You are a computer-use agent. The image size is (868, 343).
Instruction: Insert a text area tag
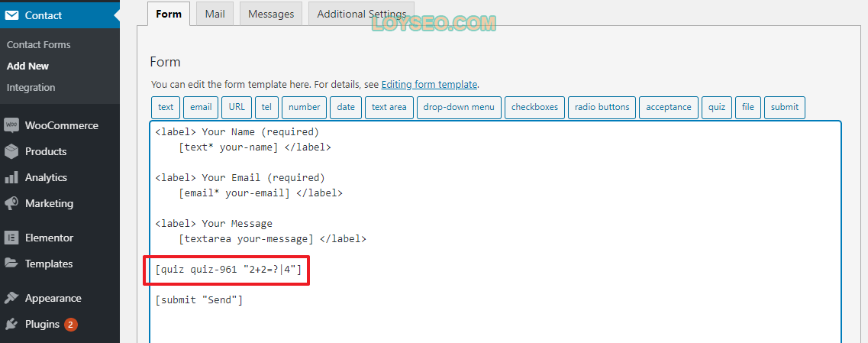tap(389, 108)
